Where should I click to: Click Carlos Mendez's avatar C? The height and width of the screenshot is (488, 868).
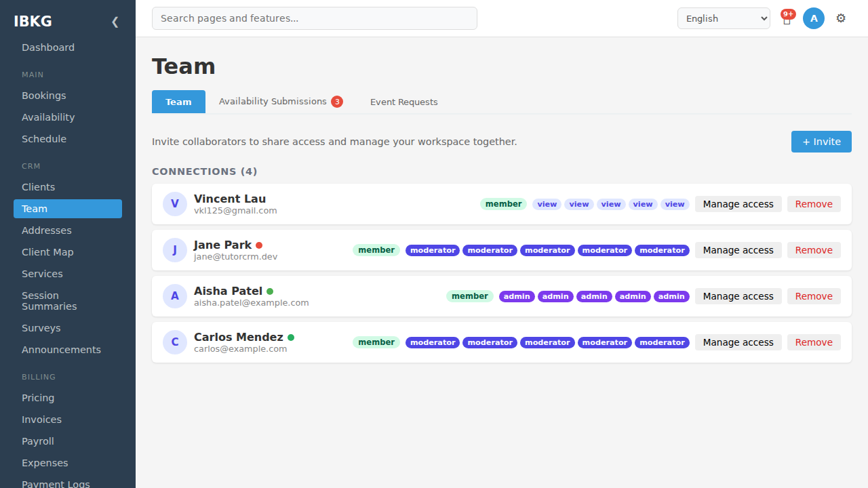pos(175,342)
